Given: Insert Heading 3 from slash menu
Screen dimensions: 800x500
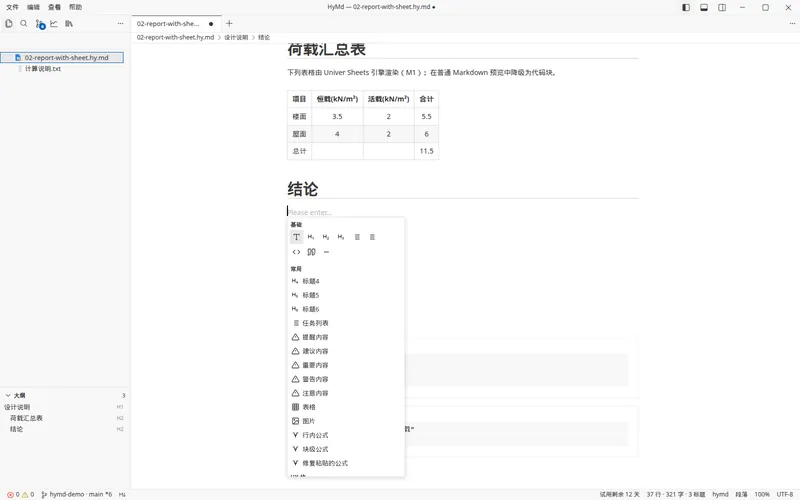Looking at the screenshot, I should tap(341, 237).
